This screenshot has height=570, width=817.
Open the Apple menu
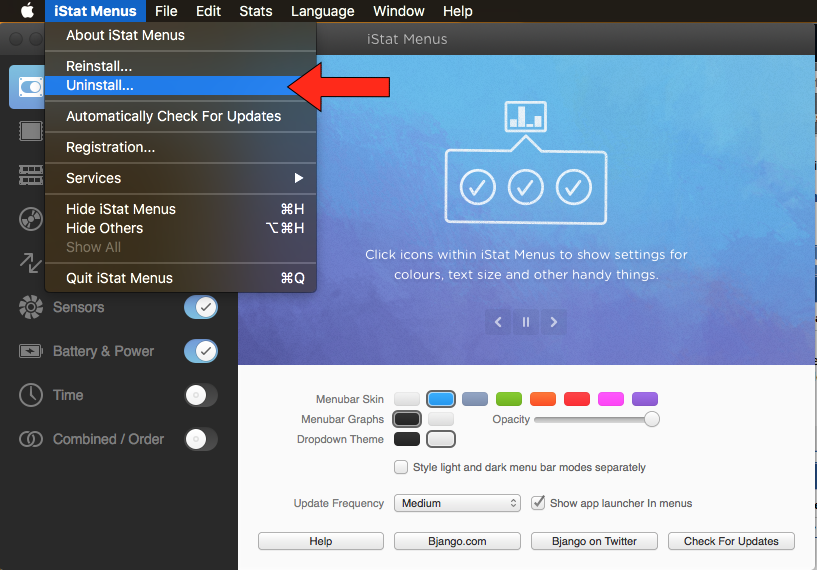coord(27,10)
